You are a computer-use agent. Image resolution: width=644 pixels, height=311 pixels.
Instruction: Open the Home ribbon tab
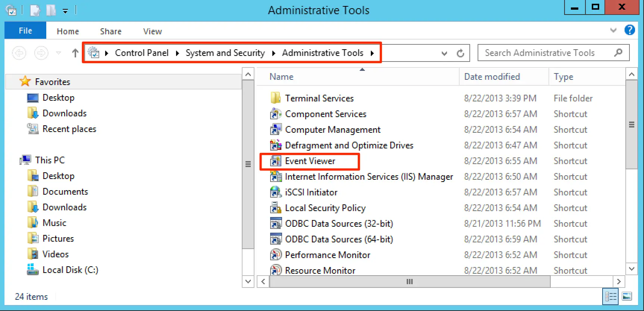(68, 31)
